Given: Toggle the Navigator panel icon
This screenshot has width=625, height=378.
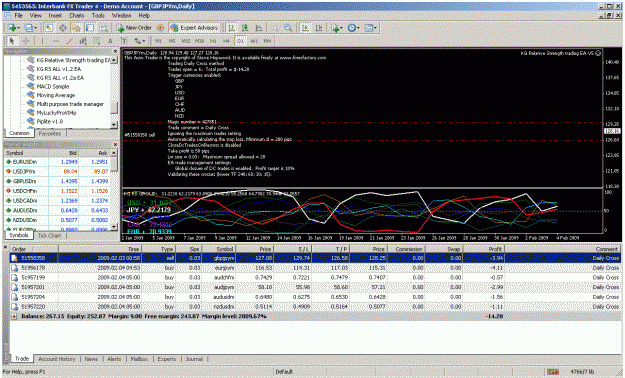Looking at the screenshot, I should 76,28.
